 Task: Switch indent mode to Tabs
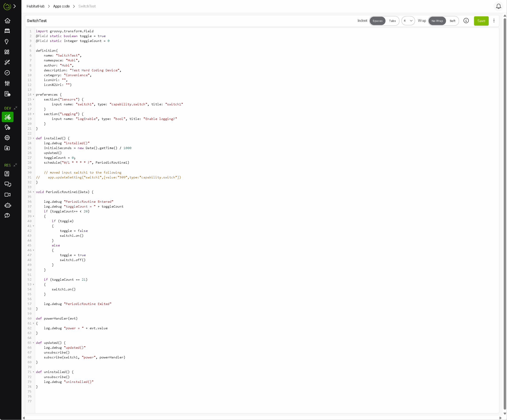coord(392,21)
